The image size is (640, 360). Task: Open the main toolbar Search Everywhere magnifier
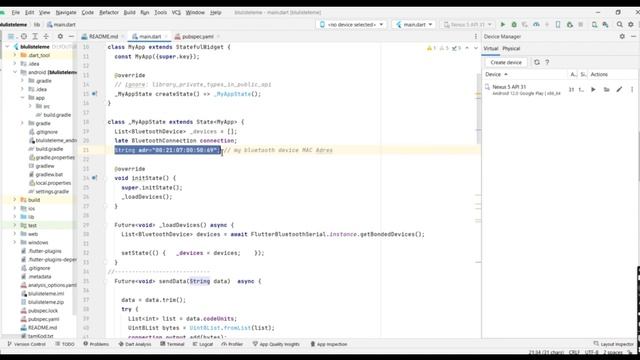pyautogui.click(x=620, y=24)
